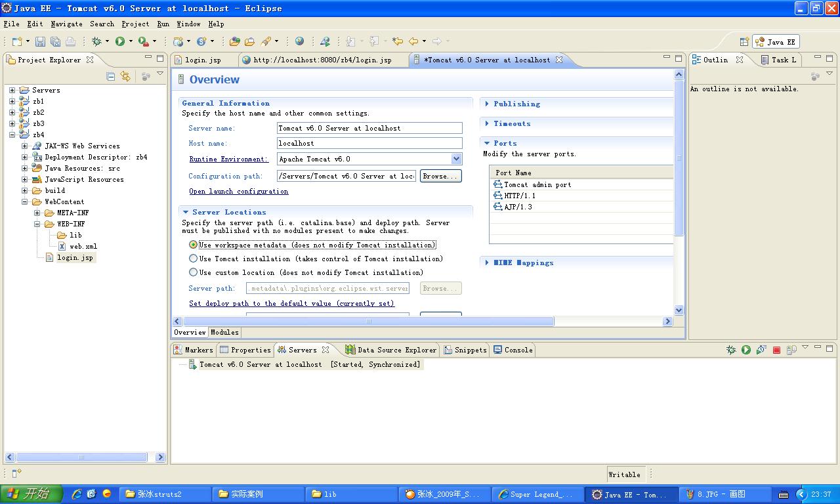Click the editor horizontal scrollbar thumb
Viewport: 840px width, 504px height.
[368, 322]
